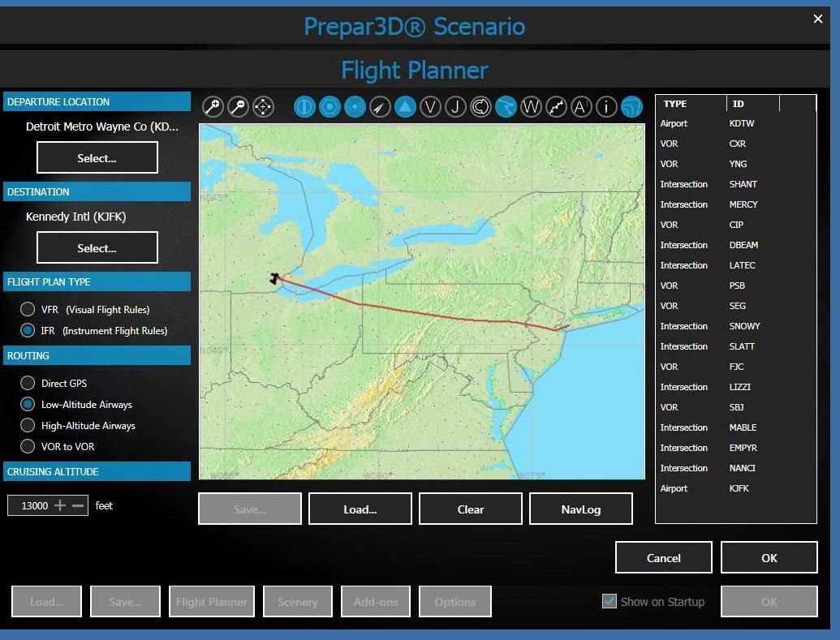Select the PSB VOR row
Screen dimensions: 840x640
point(735,286)
